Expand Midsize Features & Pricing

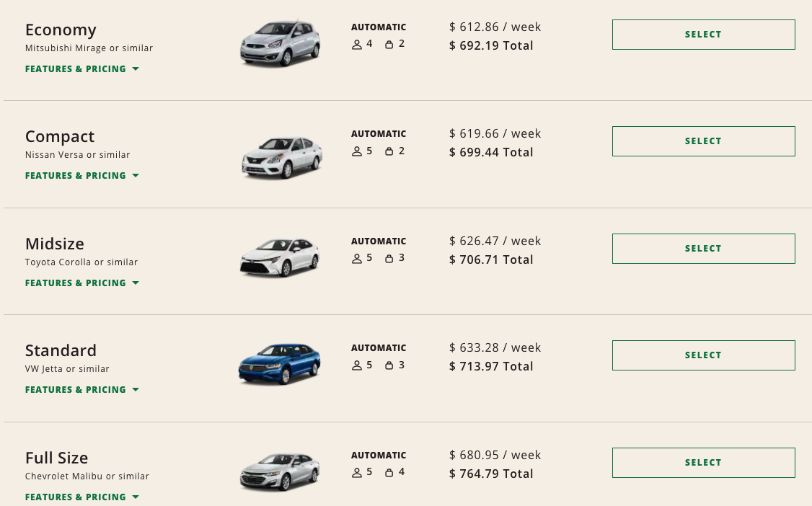click(x=81, y=283)
